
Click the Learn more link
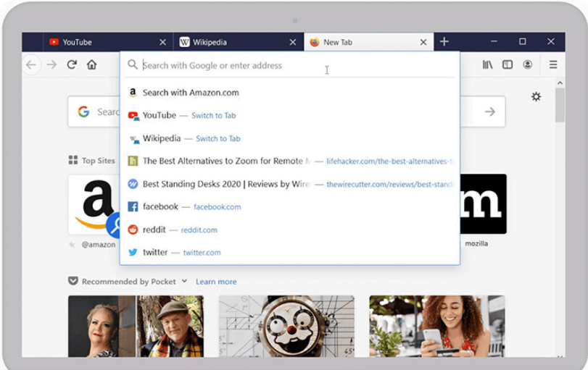216,282
